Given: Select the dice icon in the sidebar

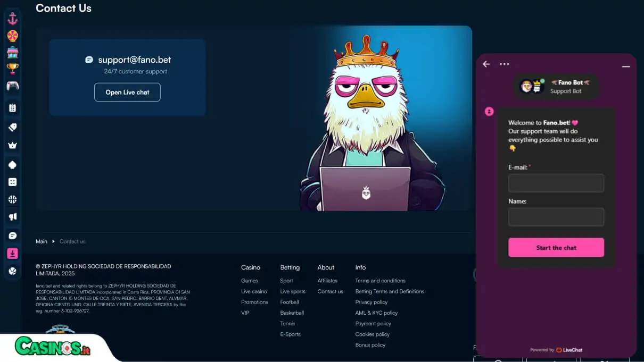Looking at the screenshot, I should click(x=12, y=182).
